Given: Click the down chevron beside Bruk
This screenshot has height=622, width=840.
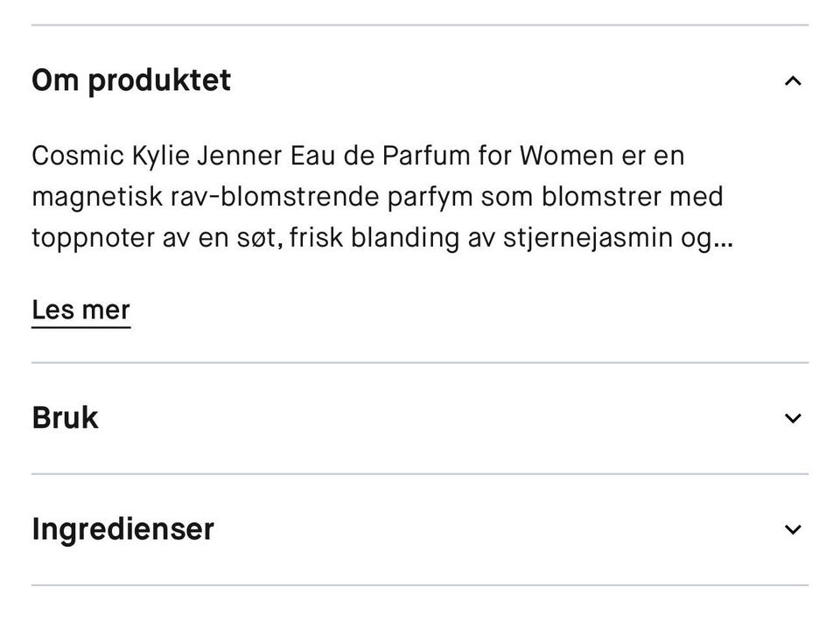Looking at the screenshot, I should [x=792, y=417].
